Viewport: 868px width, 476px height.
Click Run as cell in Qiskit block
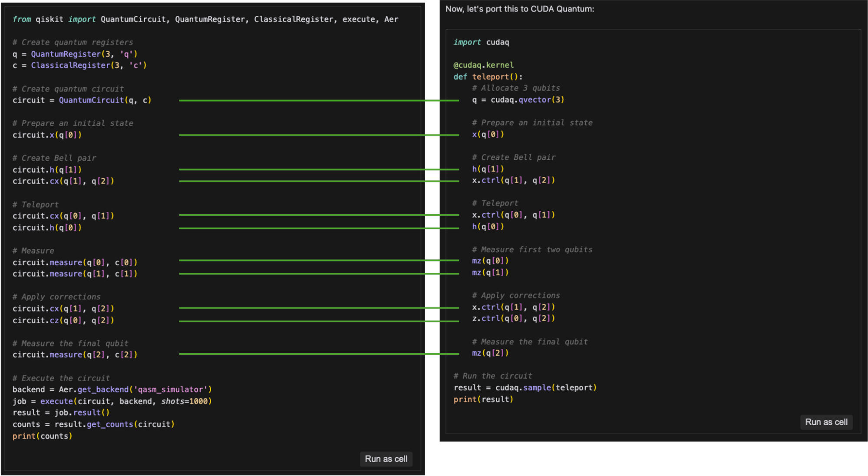point(386,459)
